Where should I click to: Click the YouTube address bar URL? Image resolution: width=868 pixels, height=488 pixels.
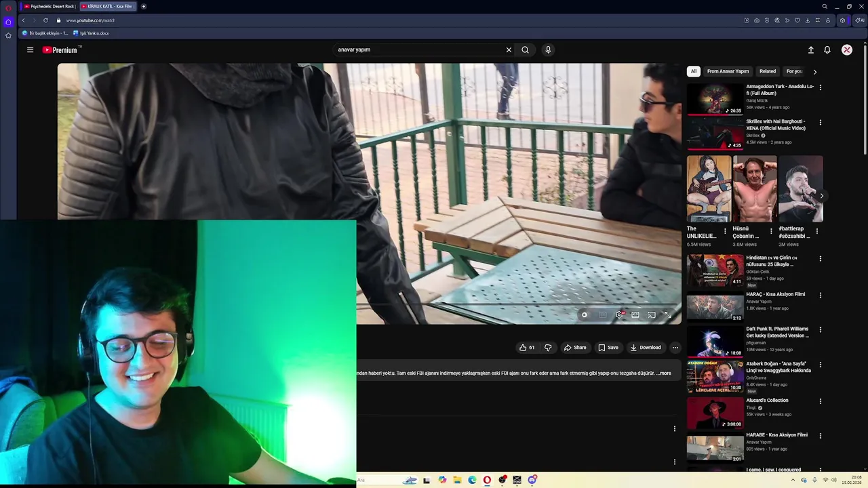coord(90,20)
